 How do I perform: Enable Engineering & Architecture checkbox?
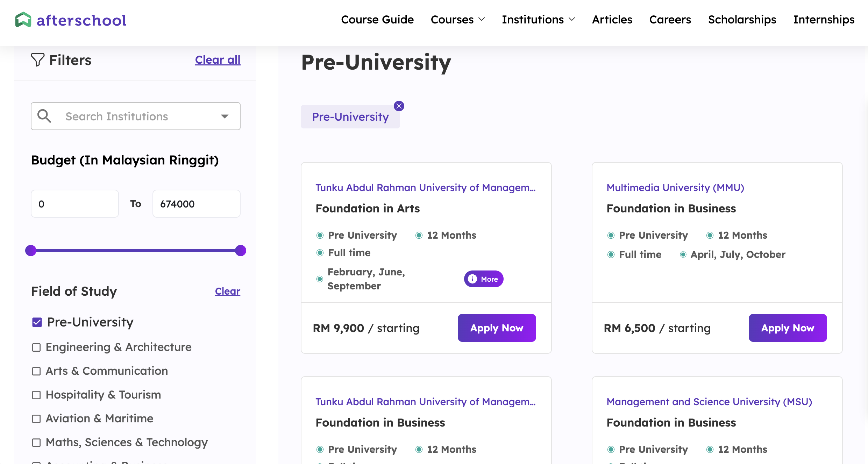(36, 347)
